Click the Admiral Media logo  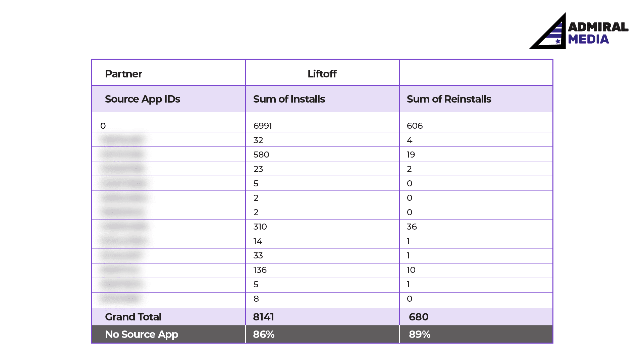pyautogui.click(x=579, y=31)
